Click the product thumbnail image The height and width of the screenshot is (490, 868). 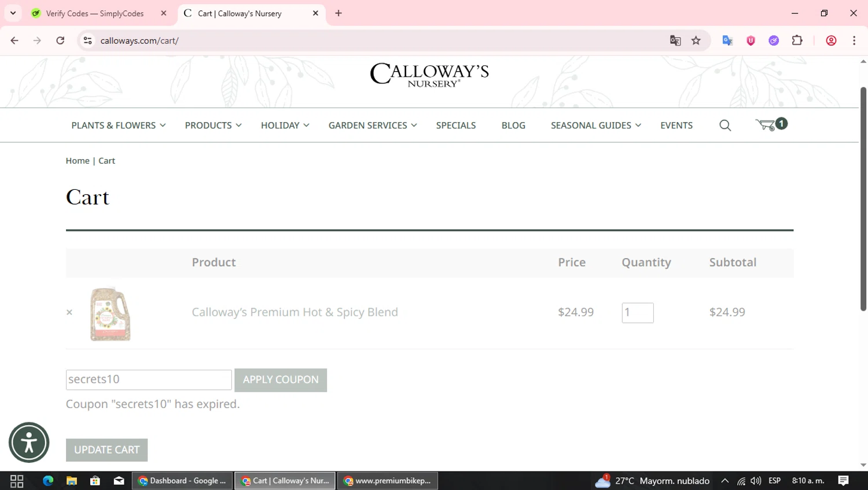coord(110,313)
